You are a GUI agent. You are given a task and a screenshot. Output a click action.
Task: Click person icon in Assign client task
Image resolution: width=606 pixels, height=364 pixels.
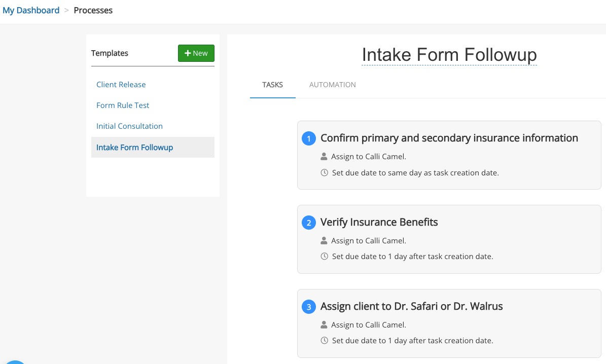pyautogui.click(x=325, y=325)
